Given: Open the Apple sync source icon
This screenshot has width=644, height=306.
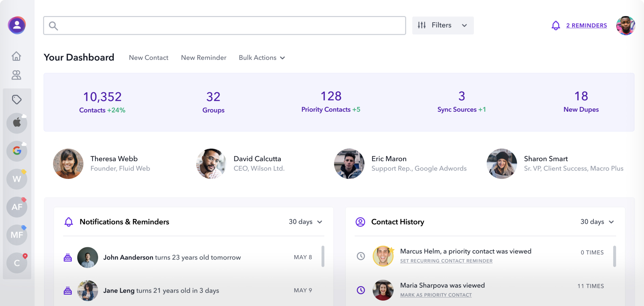Looking at the screenshot, I should [x=17, y=123].
